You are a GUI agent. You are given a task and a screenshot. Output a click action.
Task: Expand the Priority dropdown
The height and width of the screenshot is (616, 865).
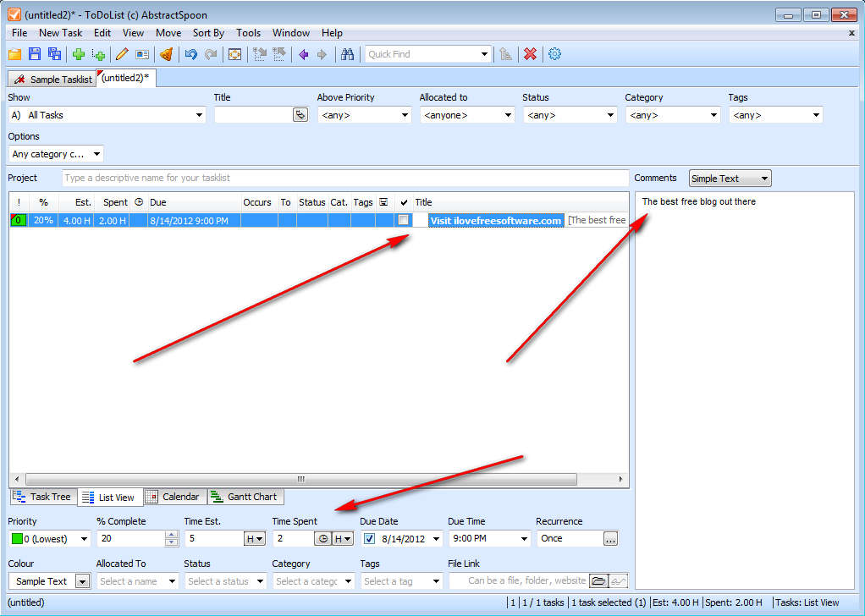(83, 539)
